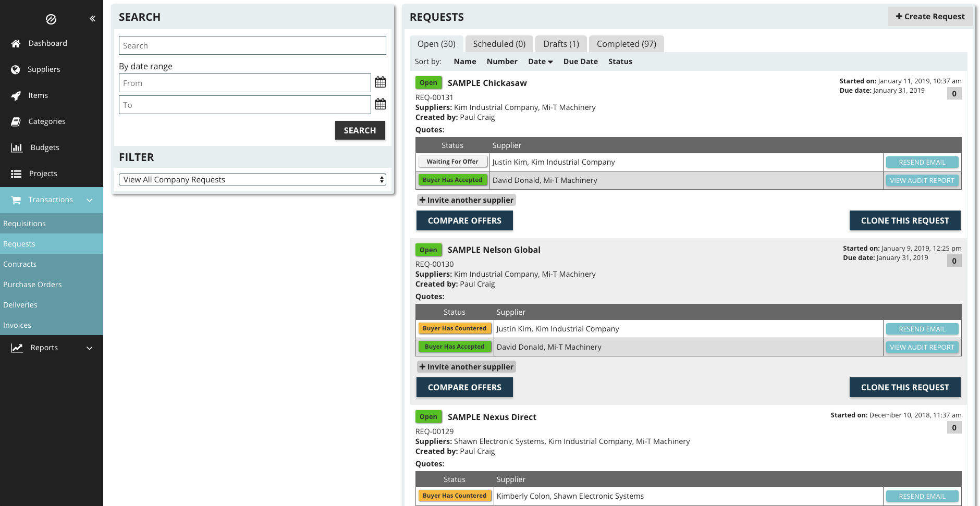Screen dimensions: 980x506
Task: View Budgets via the chart icon
Action: [x=16, y=147]
